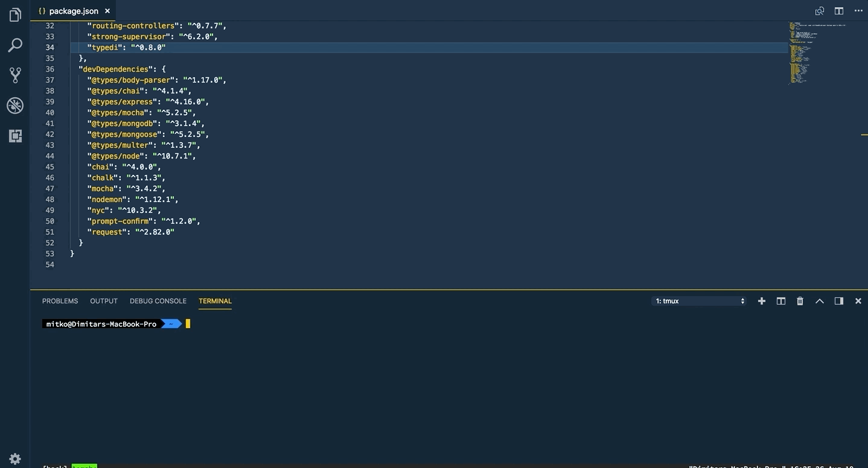The image size is (868, 468).
Task: Switch to the DEBUG CONSOLE tab
Action: [158, 300]
